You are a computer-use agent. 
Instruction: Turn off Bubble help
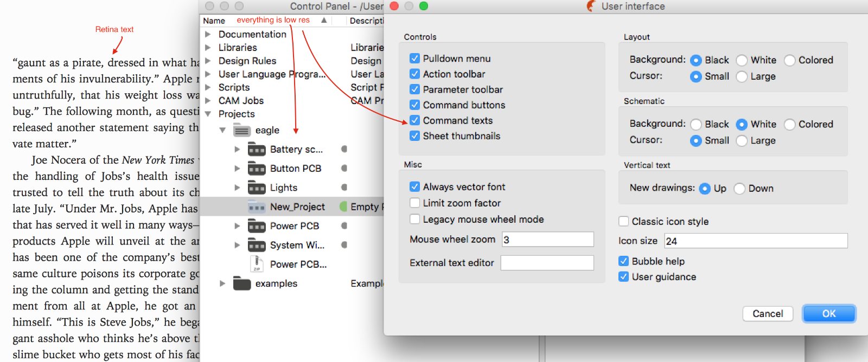[x=624, y=261]
